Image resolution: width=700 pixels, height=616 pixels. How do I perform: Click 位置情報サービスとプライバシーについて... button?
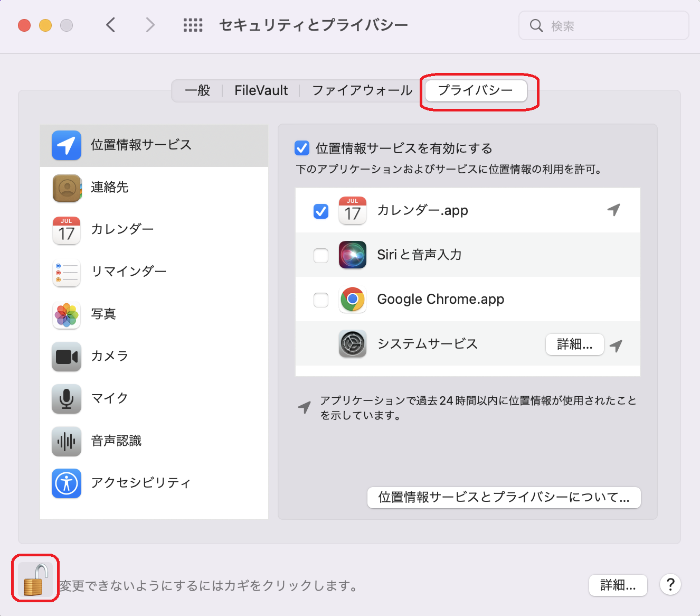[504, 498]
